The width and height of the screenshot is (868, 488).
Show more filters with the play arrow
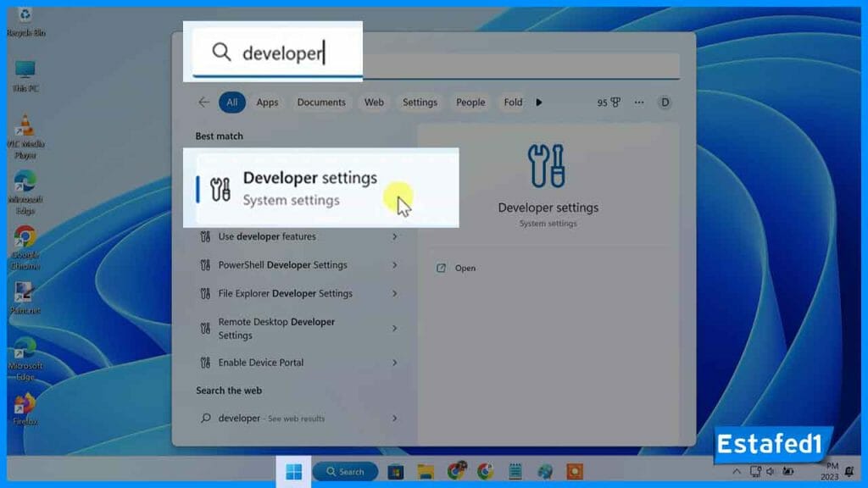(539, 103)
